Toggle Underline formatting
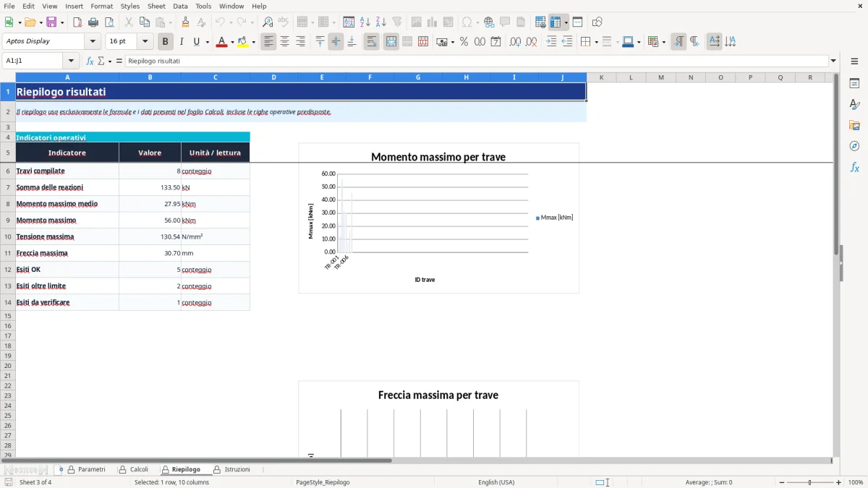Image resolution: width=868 pixels, height=488 pixels. coord(196,42)
